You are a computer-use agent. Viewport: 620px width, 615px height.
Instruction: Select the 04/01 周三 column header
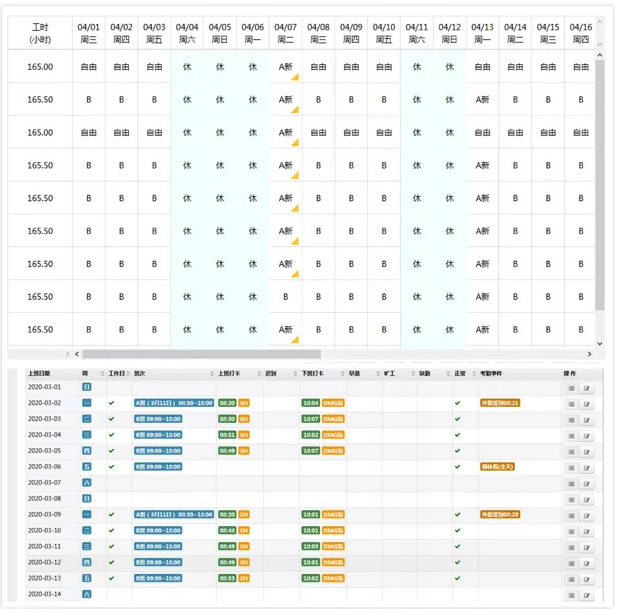point(88,33)
